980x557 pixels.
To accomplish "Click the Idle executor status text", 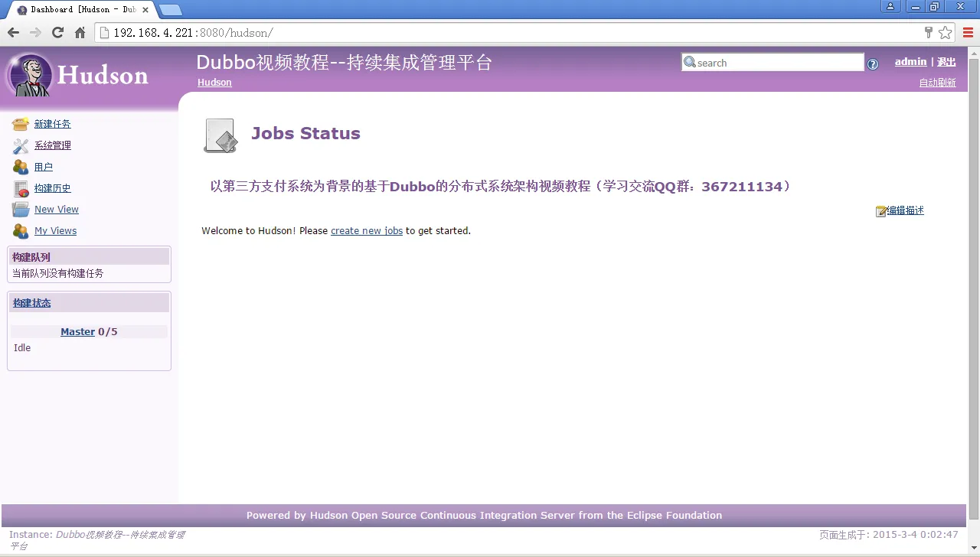I will click(x=22, y=348).
